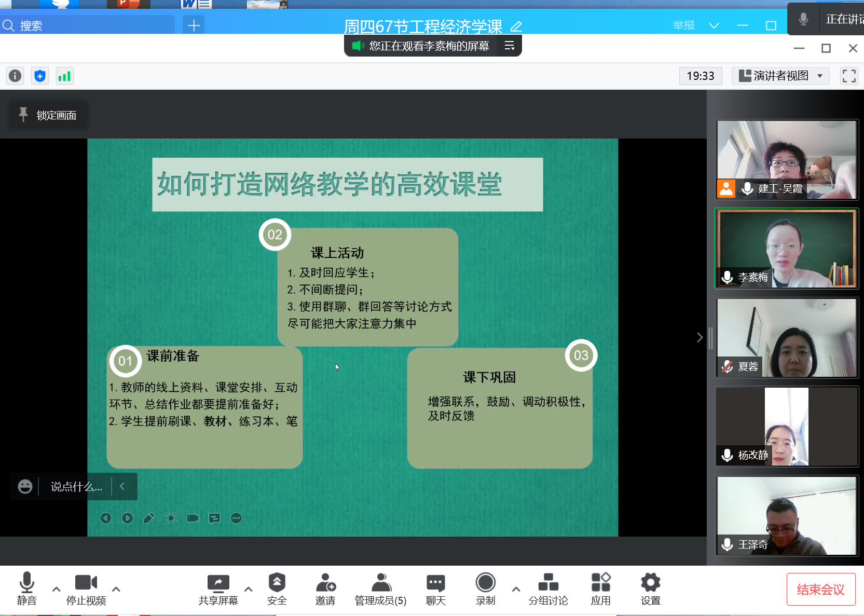Viewport: 864px width, 616px height.
Task: Click the 锁定画面 pin button
Action: point(48,115)
